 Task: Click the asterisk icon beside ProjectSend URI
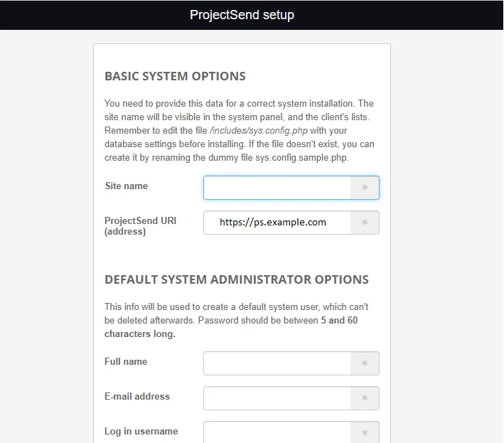[365, 223]
